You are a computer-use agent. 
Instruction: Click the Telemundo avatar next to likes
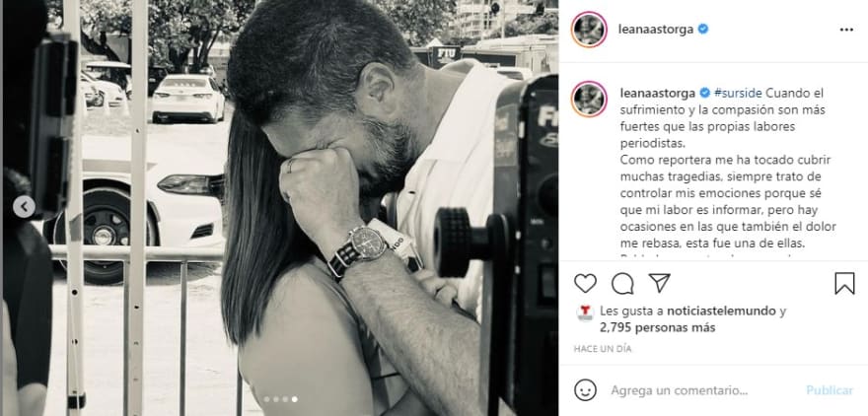[585, 312]
